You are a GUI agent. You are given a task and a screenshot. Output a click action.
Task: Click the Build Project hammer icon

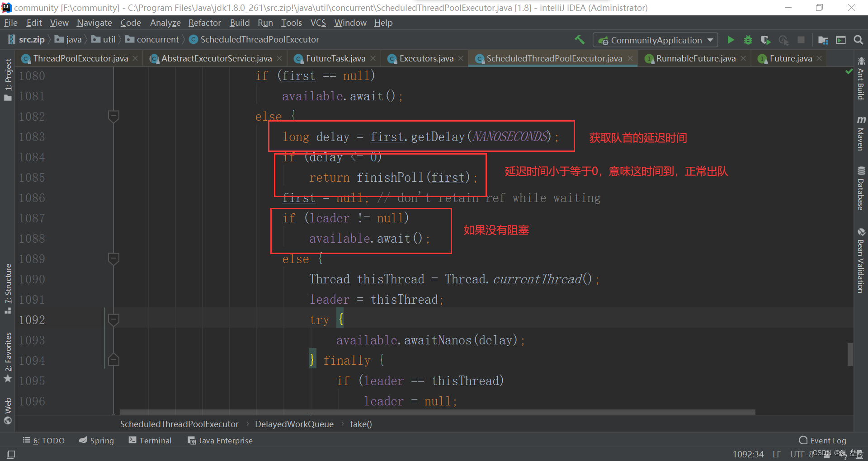[x=580, y=40]
